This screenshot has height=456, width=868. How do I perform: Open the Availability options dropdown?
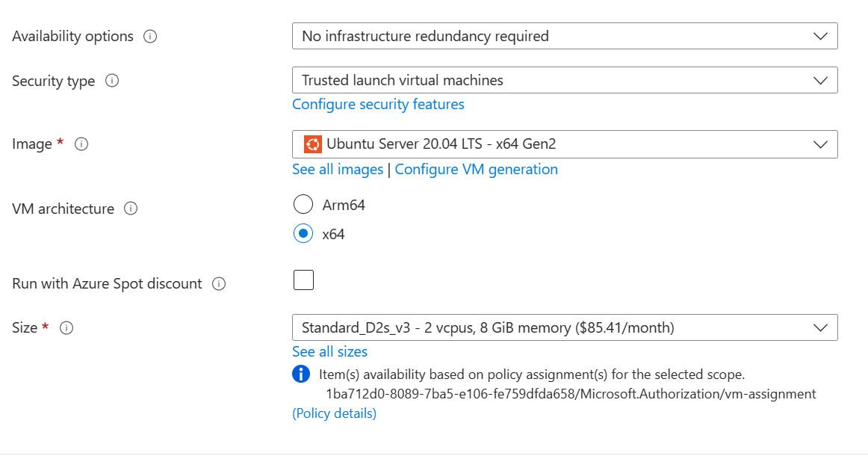[565, 36]
